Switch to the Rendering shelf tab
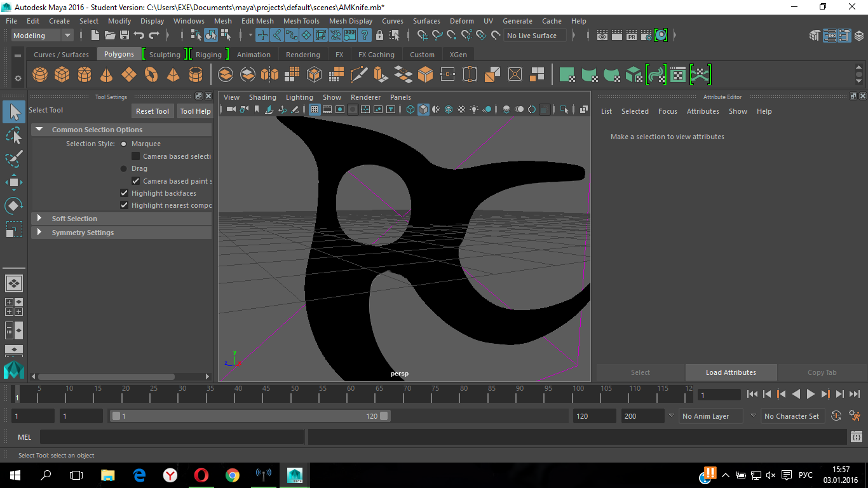The image size is (868, 488). tap(303, 55)
